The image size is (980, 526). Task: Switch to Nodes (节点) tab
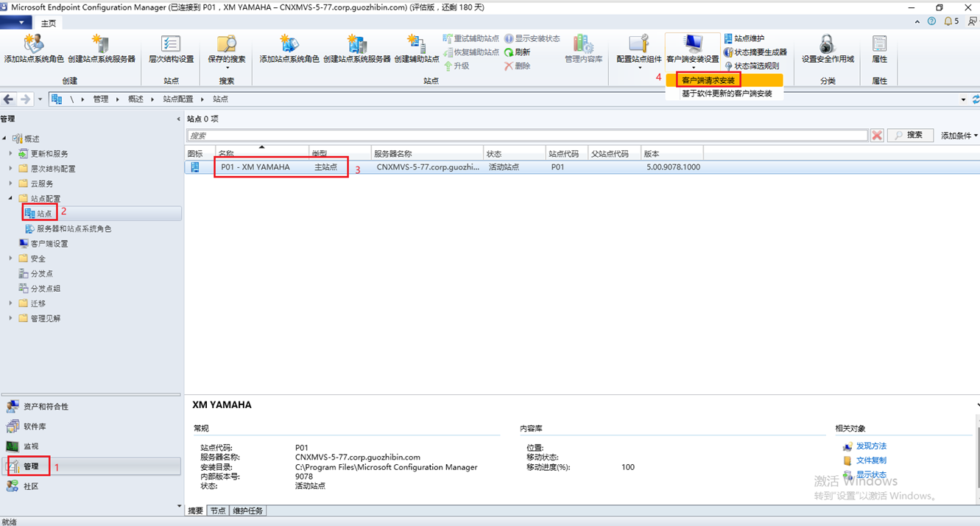tap(218, 511)
